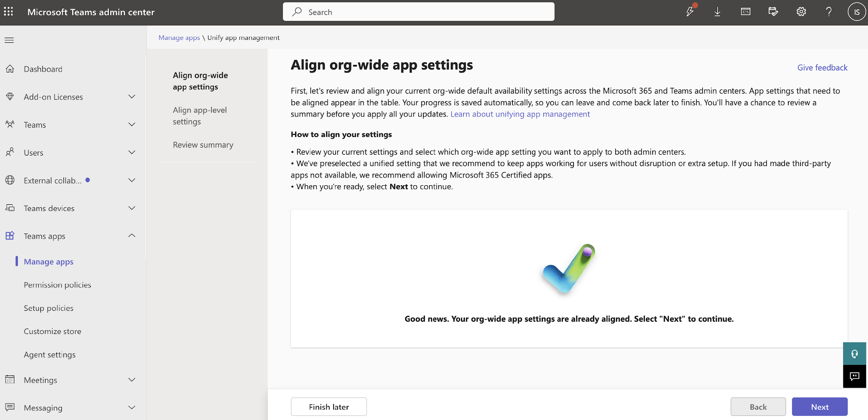
Task: Expand the External collaboration chevron
Action: point(132,180)
